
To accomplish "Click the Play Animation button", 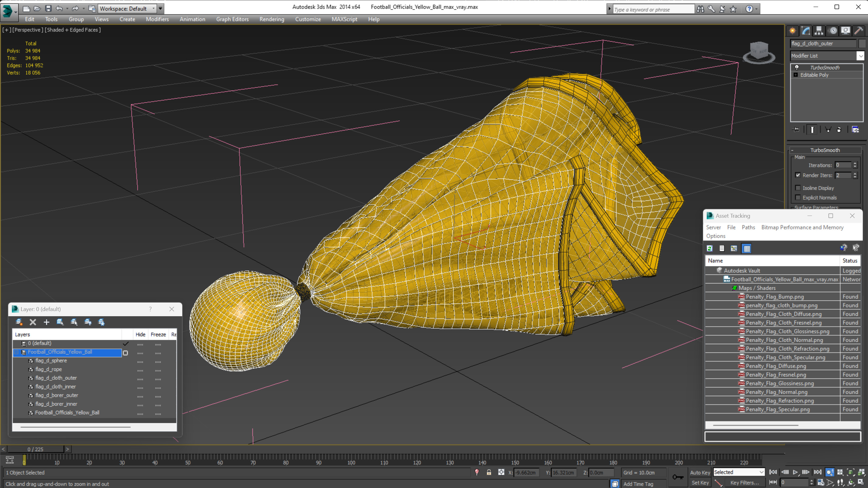I will (x=795, y=472).
